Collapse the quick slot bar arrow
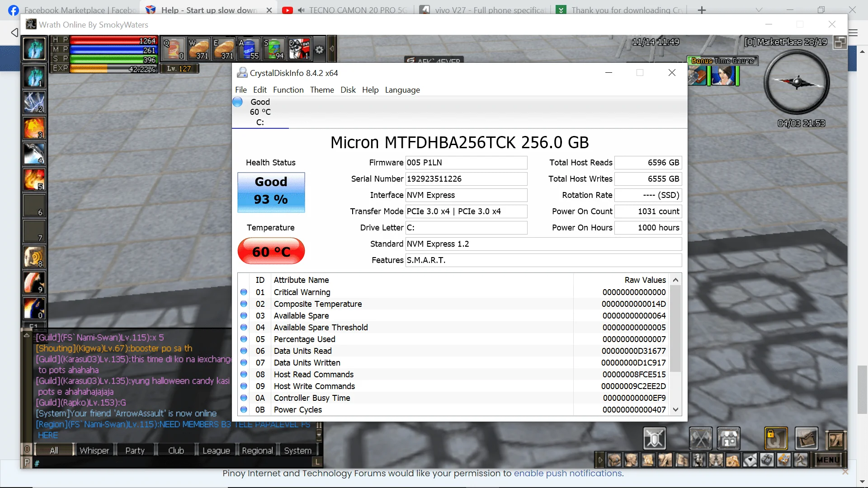Screen dimensions: 868x488 click(332, 48)
